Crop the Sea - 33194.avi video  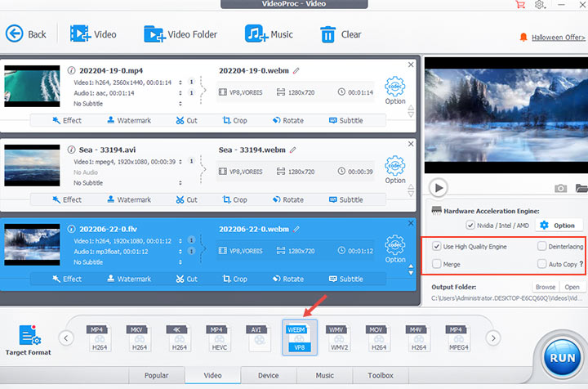(234, 199)
